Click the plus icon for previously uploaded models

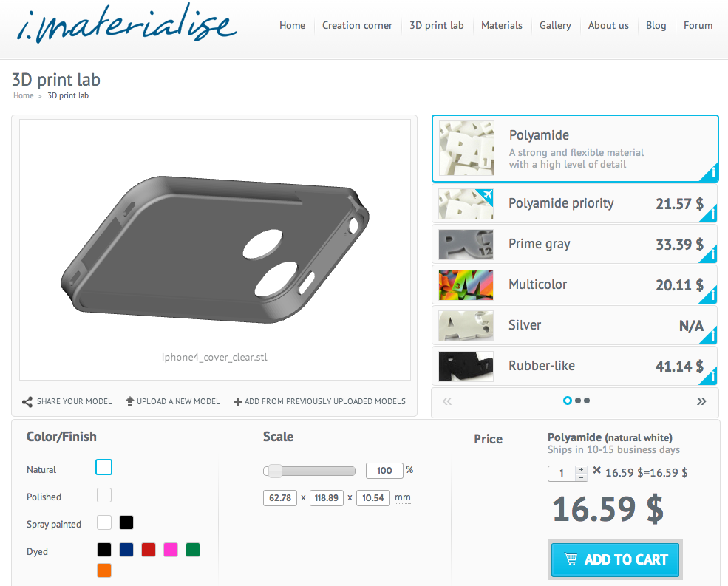click(238, 402)
